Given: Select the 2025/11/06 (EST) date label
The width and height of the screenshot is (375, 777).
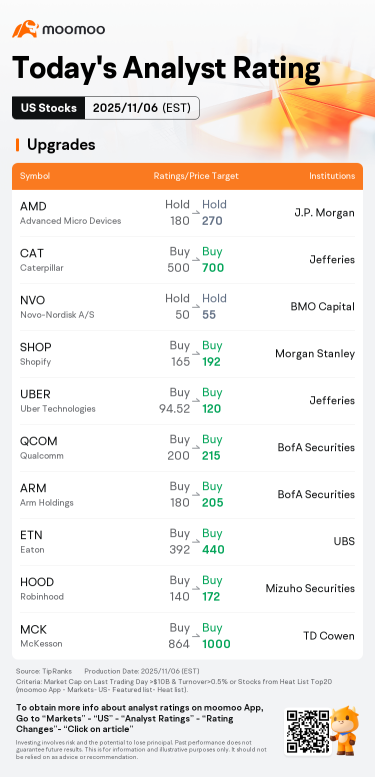Looking at the screenshot, I should 142,108.
